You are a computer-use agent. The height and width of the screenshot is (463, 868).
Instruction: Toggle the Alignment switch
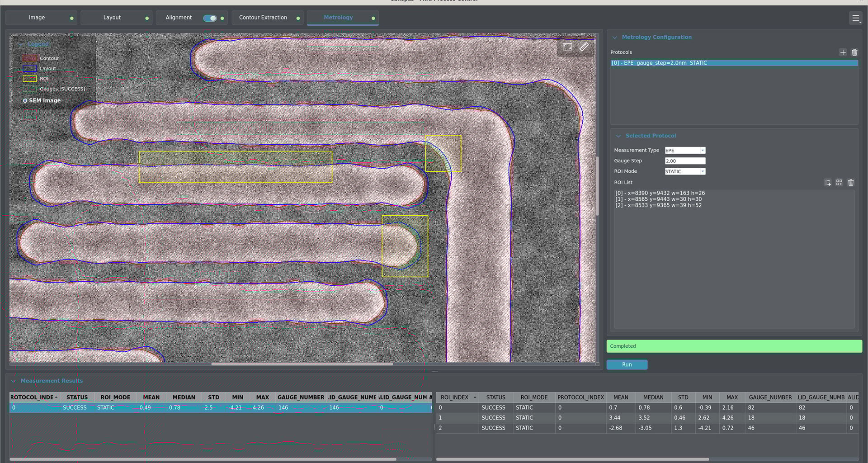click(210, 18)
